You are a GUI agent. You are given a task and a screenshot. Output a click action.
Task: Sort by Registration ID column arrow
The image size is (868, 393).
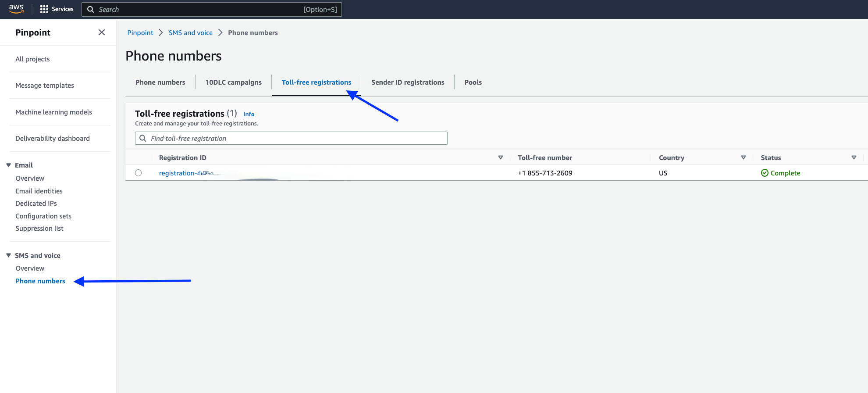[501, 157]
